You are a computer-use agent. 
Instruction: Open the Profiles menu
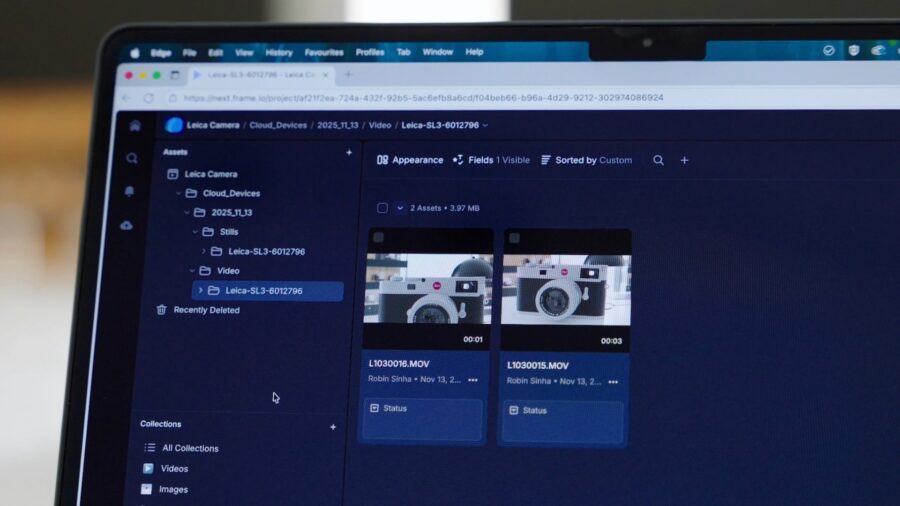pyautogui.click(x=370, y=52)
